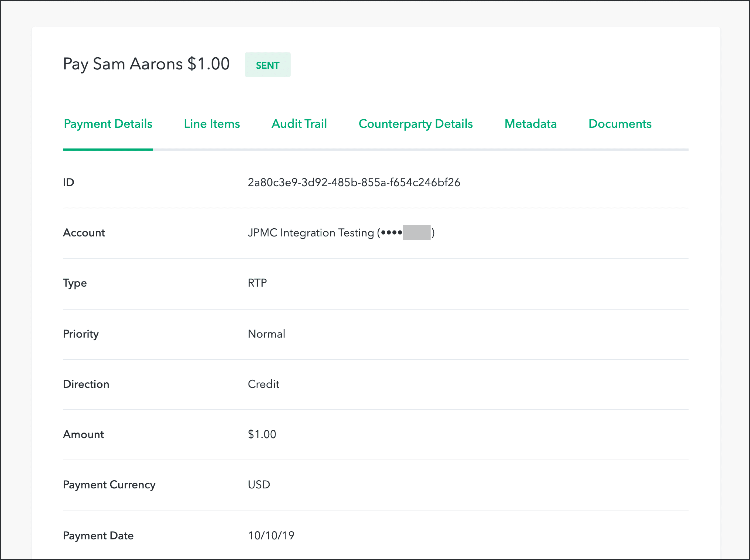Open the Documents tab
Viewport: 750px width, 560px height.
click(620, 124)
